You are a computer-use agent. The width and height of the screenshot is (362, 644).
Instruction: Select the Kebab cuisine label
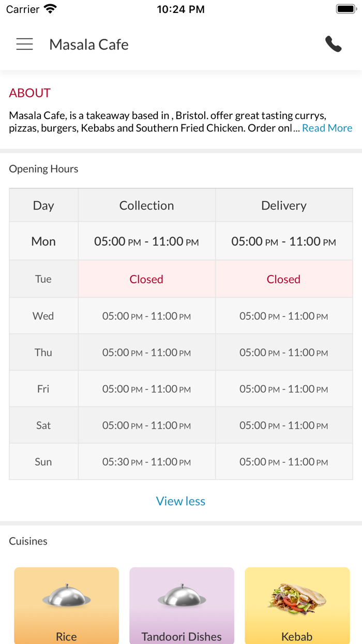tap(297, 637)
